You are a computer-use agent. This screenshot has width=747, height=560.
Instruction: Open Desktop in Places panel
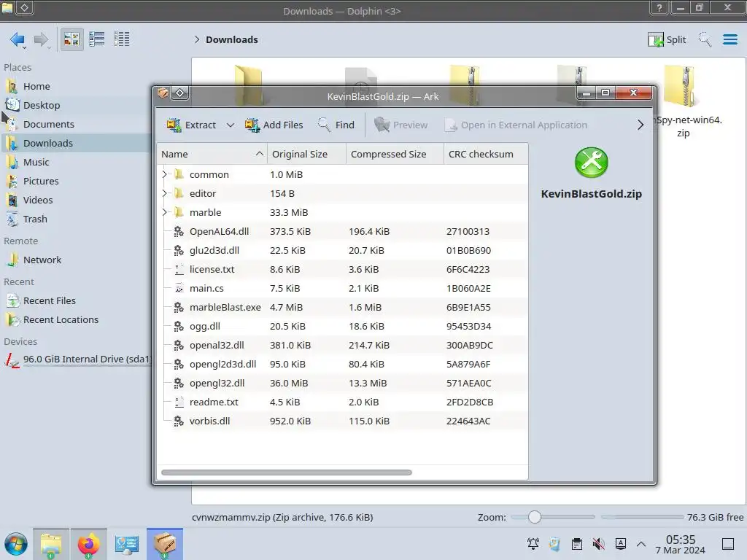pos(77,105)
